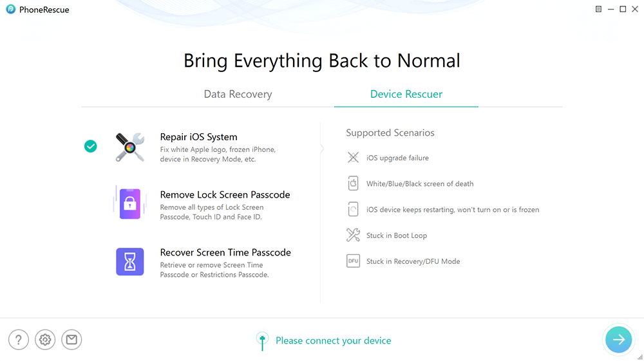Open the help question mark button

[19, 340]
